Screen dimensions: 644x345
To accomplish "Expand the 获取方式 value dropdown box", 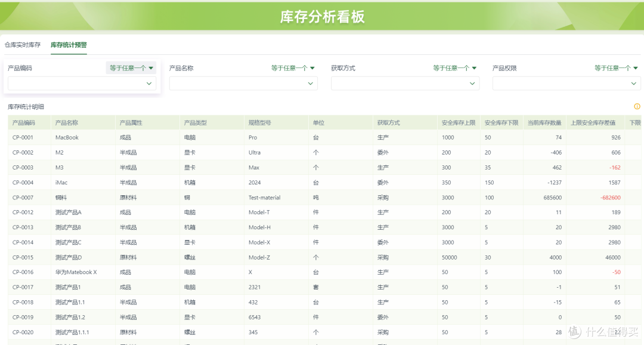I will coord(405,84).
